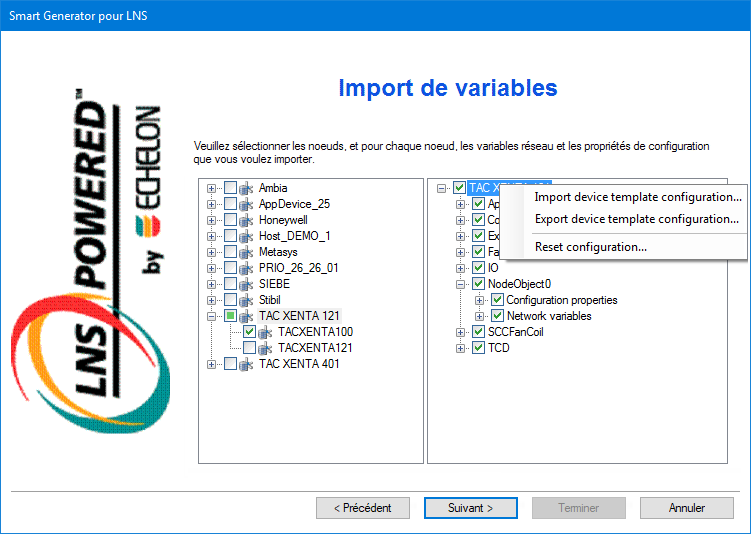The width and height of the screenshot is (751, 534).
Task: Check the Metasys checkbox
Action: coord(230,251)
